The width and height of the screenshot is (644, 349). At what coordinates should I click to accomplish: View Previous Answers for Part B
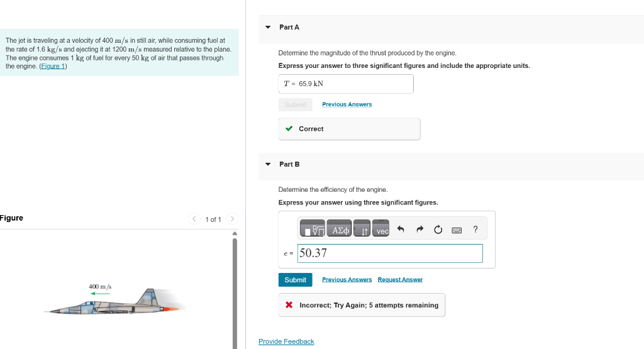pos(347,280)
